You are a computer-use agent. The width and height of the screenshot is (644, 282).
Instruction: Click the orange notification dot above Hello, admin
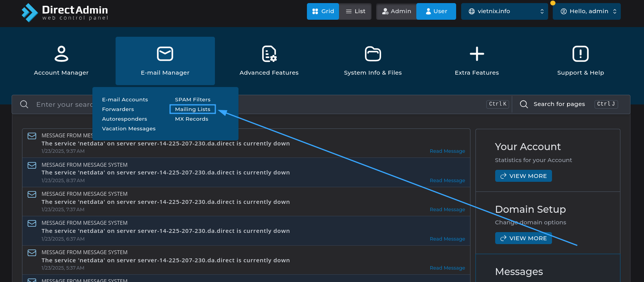pos(553,3)
